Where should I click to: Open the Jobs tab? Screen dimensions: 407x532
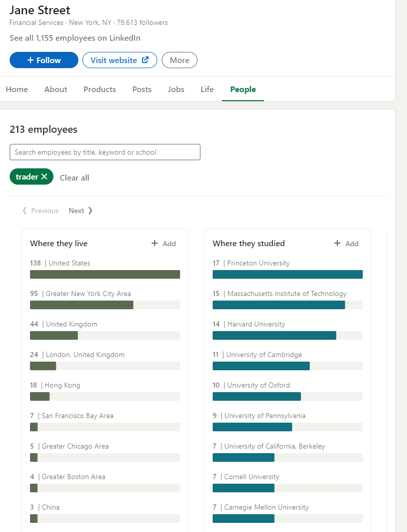[x=176, y=89]
